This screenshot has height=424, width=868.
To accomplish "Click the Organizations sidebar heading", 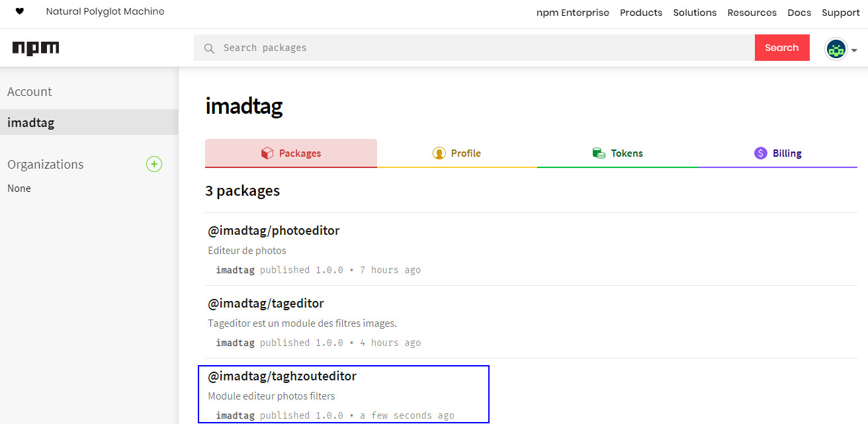I will pos(46,164).
